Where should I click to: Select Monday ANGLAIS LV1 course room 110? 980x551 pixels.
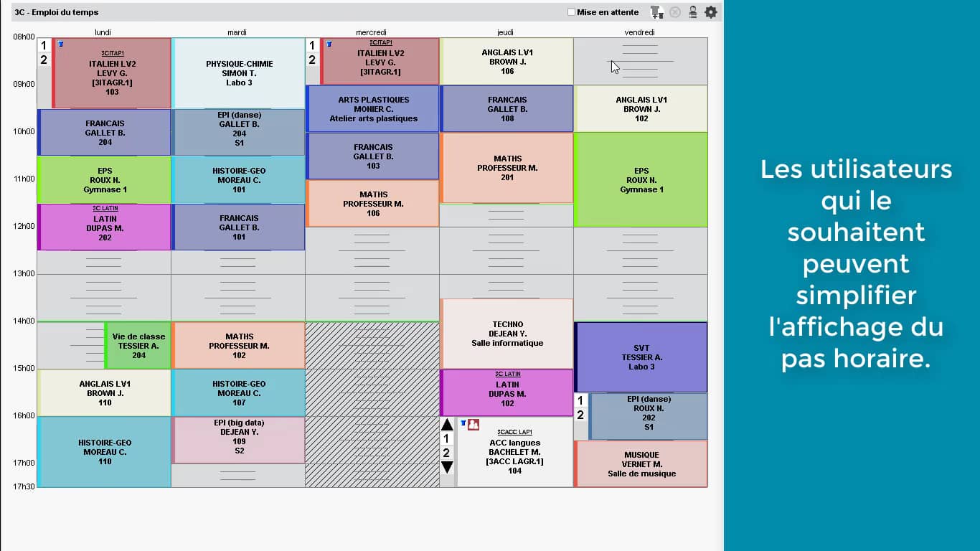104,393
